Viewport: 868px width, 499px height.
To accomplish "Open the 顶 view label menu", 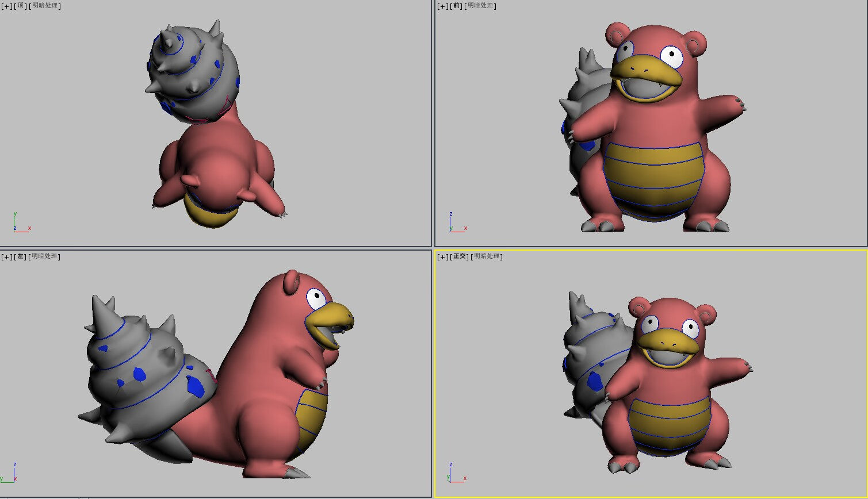I will tap(20, 6).
